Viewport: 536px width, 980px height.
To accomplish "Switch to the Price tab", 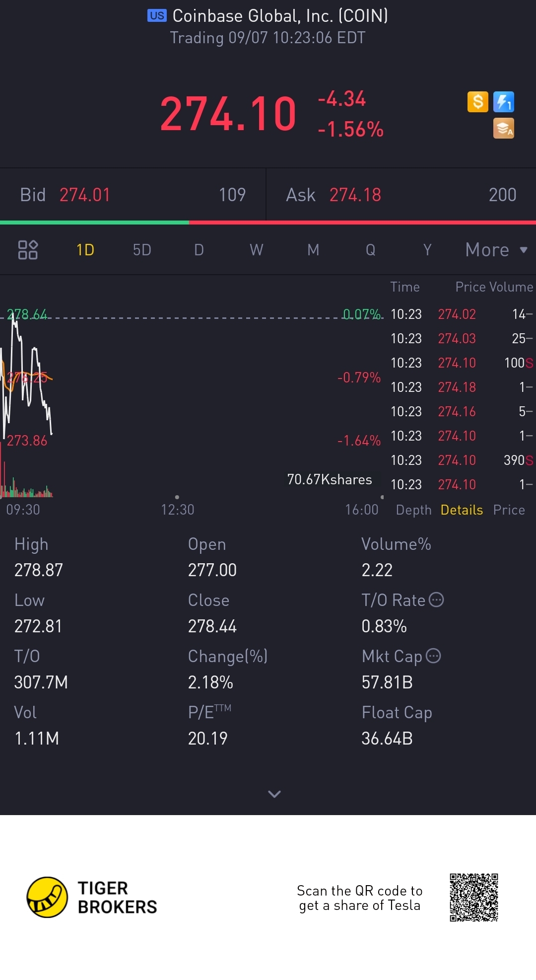I will tap(509, 510).
